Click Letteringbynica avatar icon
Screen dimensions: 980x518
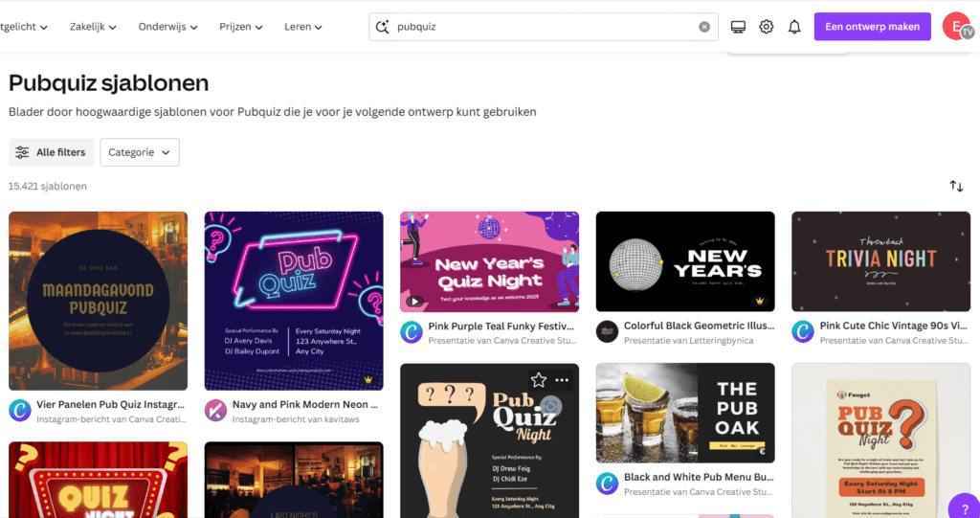(607, 332)
